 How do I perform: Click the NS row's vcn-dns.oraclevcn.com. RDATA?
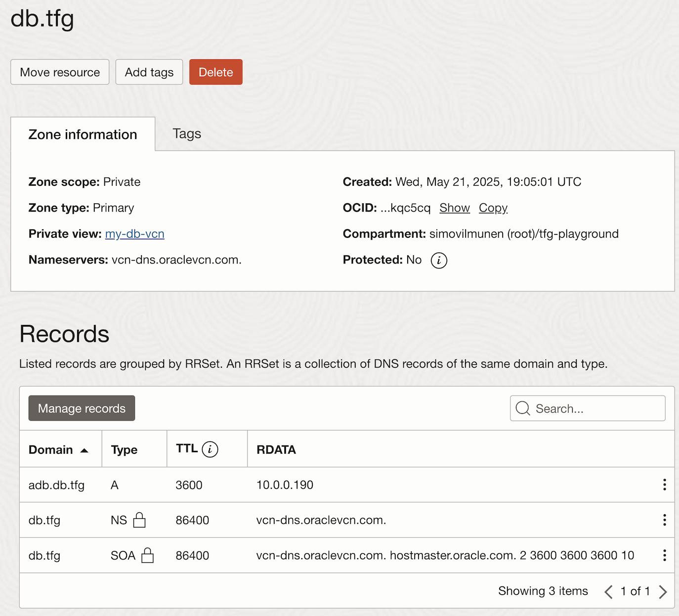[x=321, y=520]
